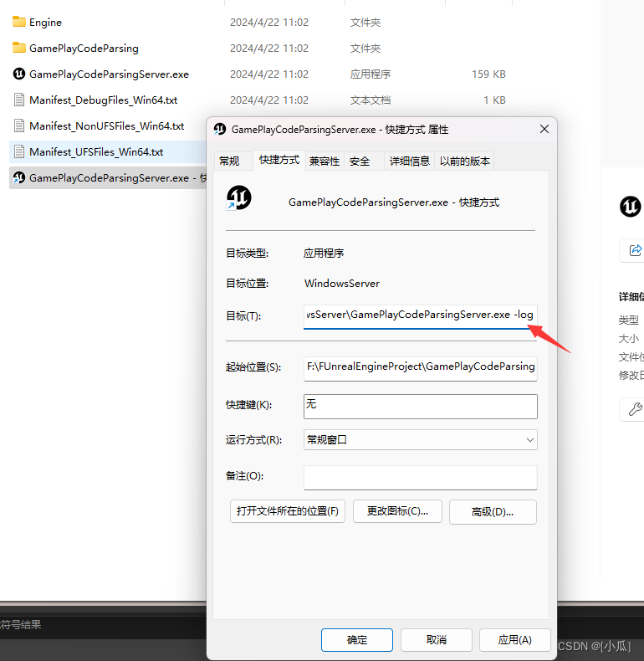Open the 详细信息 tab

(409, 161)
